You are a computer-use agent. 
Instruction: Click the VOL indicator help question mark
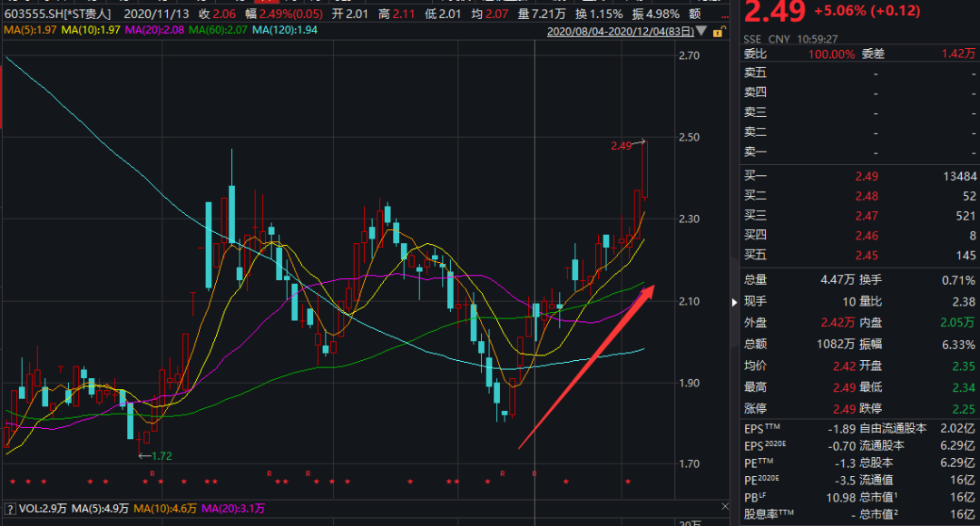point(11,508)
